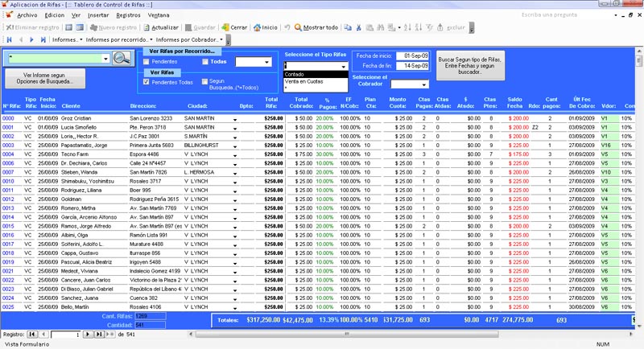
Task: Jump to last record with toolbar arrow
Action: tap(43, 39)
